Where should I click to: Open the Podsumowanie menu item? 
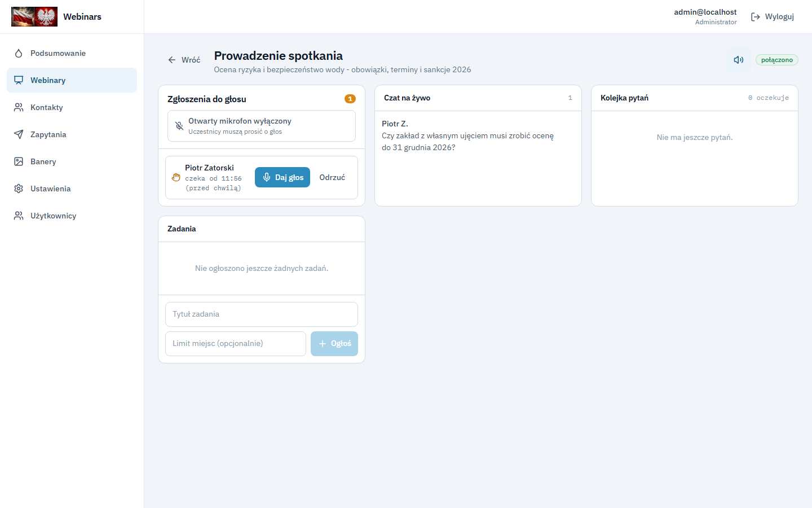72,53
